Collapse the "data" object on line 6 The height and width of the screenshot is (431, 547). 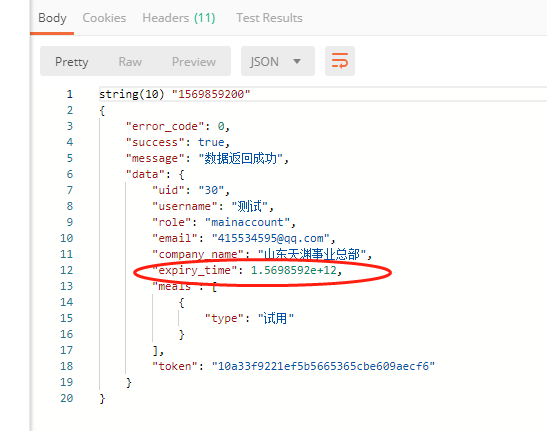pyautogui.click(x=181, y=174)
